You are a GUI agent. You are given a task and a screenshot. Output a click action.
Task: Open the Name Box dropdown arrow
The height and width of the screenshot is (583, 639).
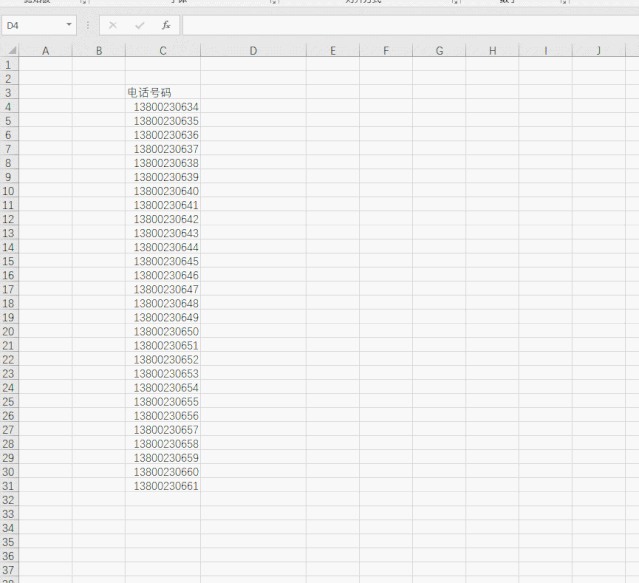coord(69,25)
